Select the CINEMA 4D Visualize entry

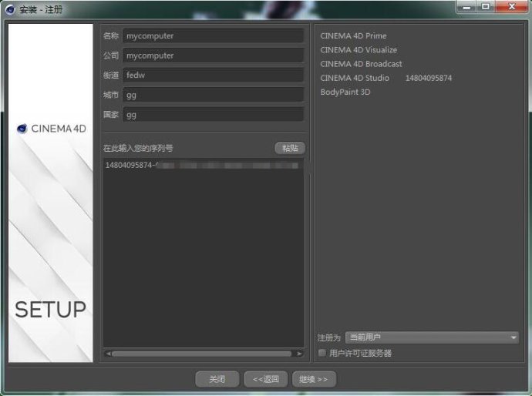[x=359, y=50]
